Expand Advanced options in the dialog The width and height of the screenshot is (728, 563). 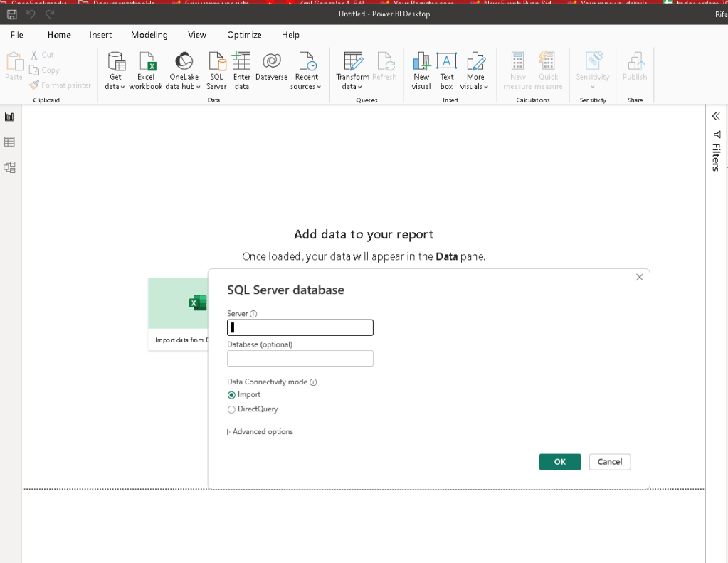260,432
